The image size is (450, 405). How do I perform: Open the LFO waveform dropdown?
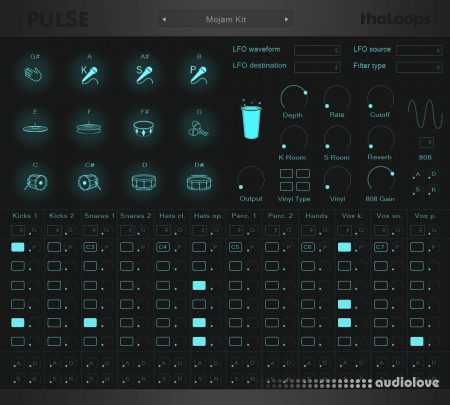tap(317, 50)
